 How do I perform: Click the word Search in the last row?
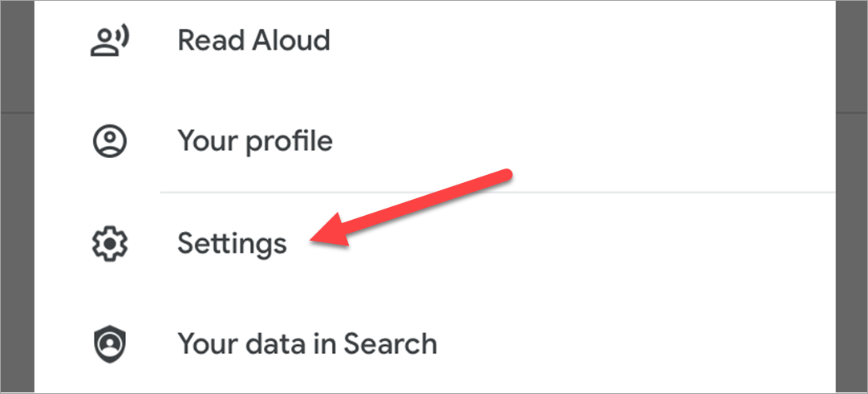tap(391, 343)
